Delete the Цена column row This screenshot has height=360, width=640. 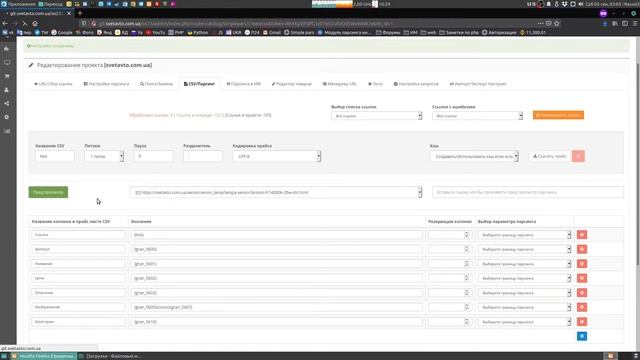[582, 278]
